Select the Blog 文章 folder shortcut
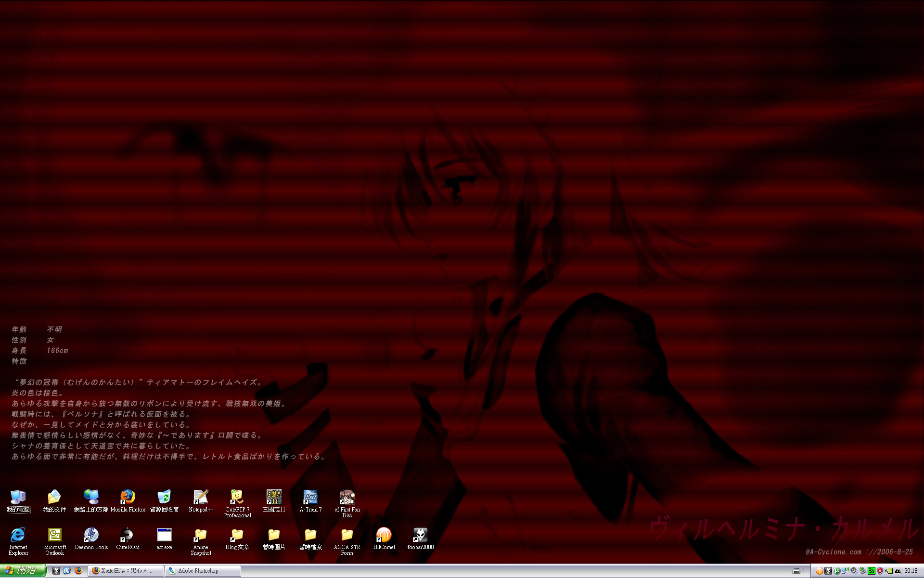The width and height of the screenshot is (924, 578). coord(237,539)
